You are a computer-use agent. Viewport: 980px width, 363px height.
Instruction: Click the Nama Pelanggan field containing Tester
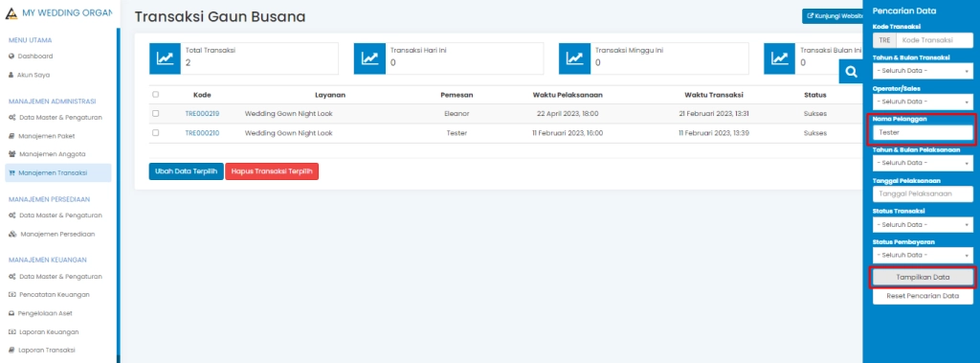(923, 132)
